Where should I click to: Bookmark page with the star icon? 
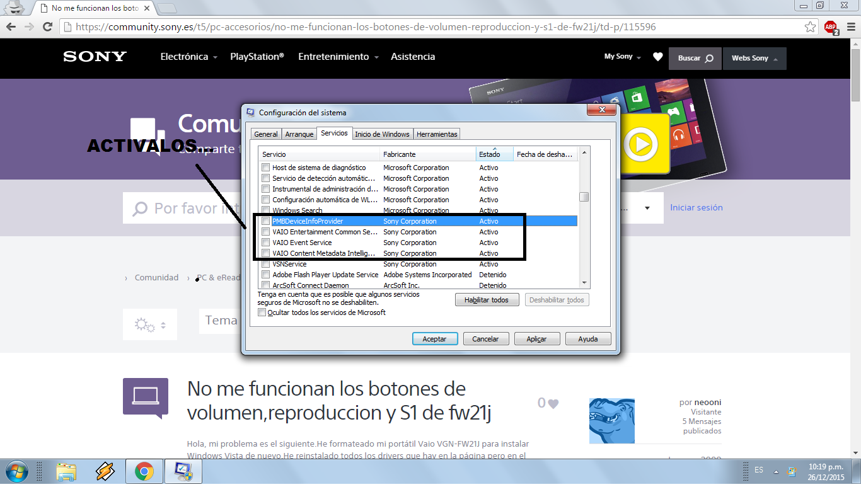point(811,27)
